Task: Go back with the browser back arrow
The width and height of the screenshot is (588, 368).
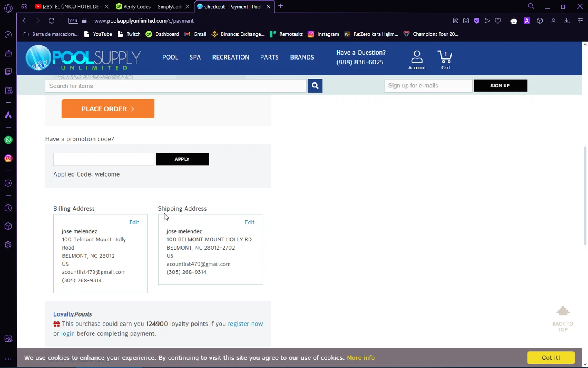Action: [x=24, y=21]
